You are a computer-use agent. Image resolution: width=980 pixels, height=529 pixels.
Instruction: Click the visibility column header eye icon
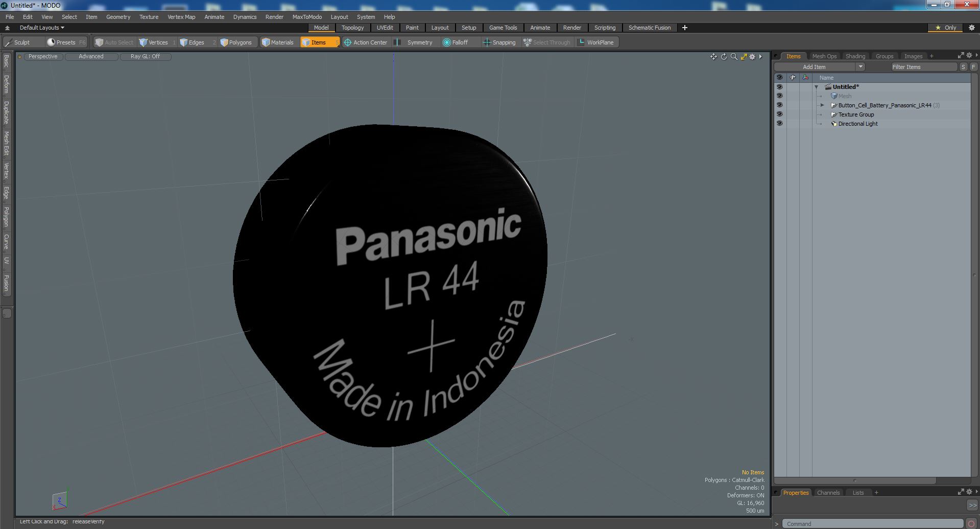(x=779, y=78)
